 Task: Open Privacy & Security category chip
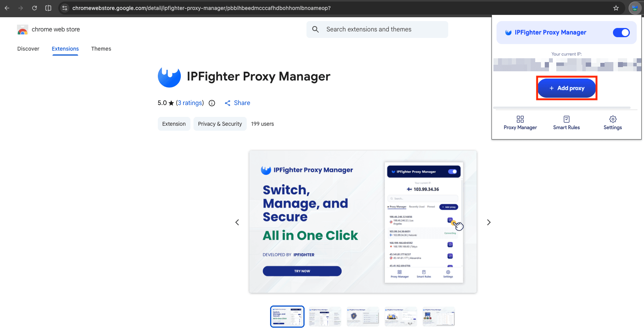pos(220,124)
